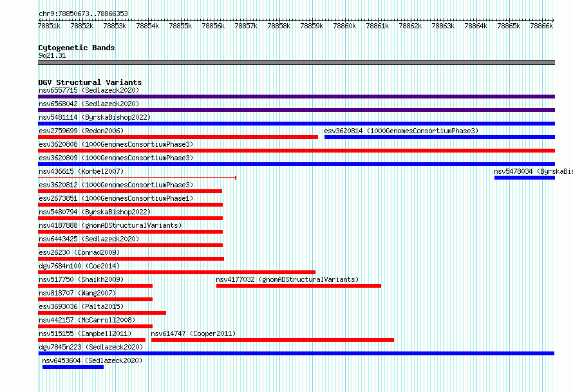Click the 78866k tick on the ruler
The height and width of the screenshot is (392, 573).
pos(541,26)
